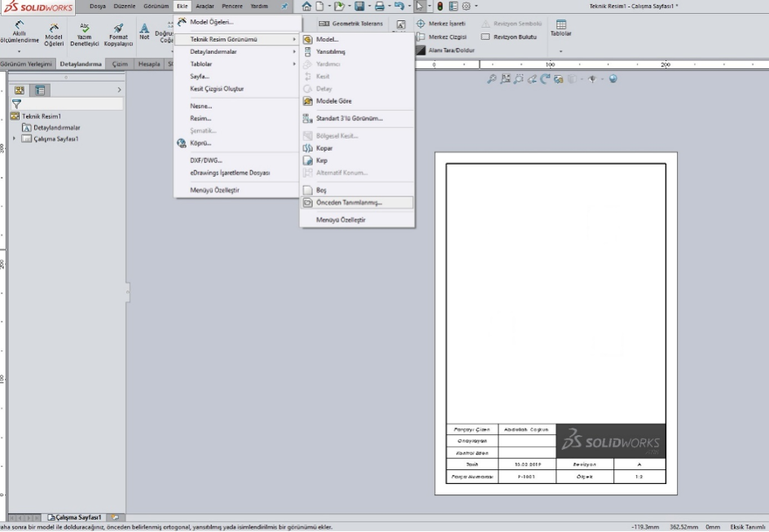
Task: Click the Merkez İşareti icon
Action: (x=421, y=24)
